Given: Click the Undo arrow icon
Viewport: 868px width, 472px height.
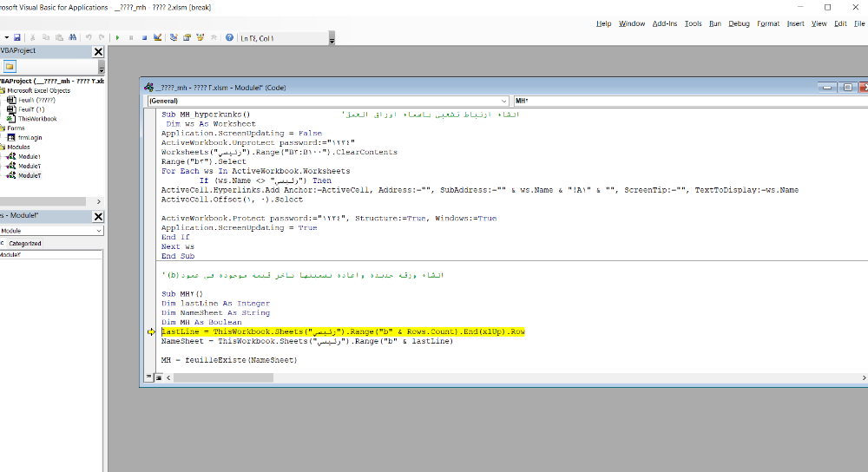Looking at the screenshot, I should click(89, 37).
